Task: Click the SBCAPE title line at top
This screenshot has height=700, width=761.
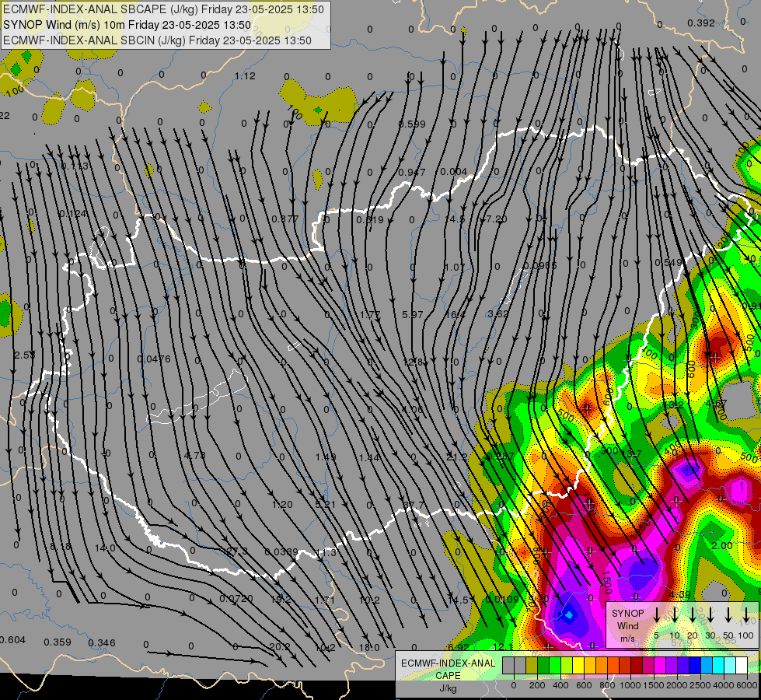Action: [x=163, y=9]
